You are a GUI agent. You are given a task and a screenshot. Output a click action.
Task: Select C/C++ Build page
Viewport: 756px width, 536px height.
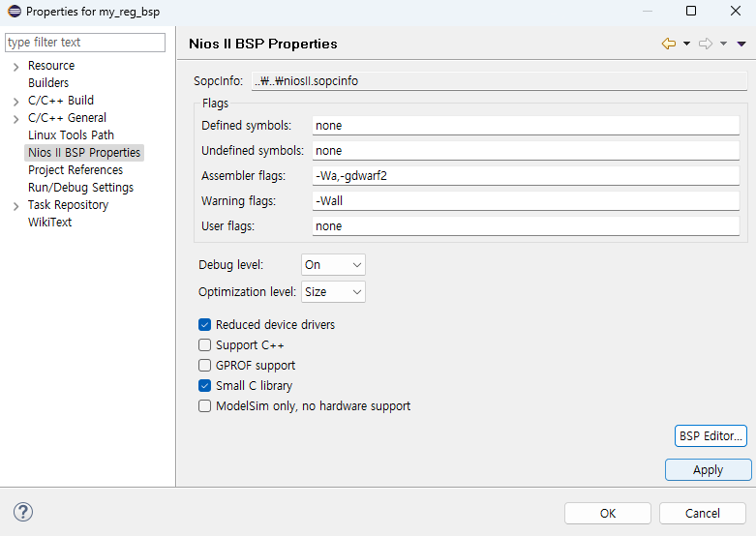pyautogui.click(x=61, y=101)
